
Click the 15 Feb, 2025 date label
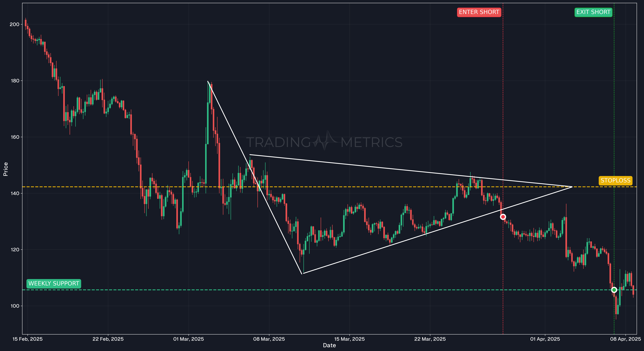pyautogui.click(x=28, y=339)
